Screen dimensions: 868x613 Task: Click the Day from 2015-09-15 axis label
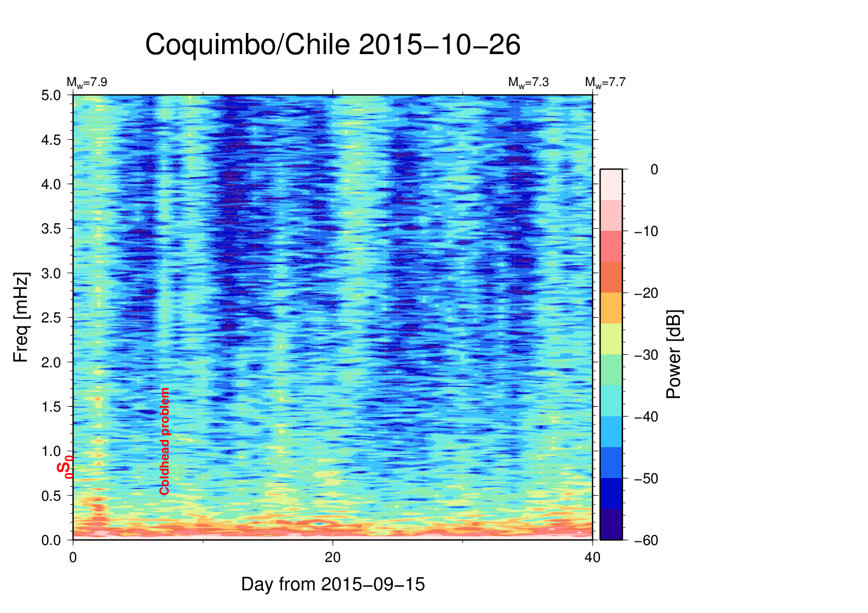[x=332, y=584]
